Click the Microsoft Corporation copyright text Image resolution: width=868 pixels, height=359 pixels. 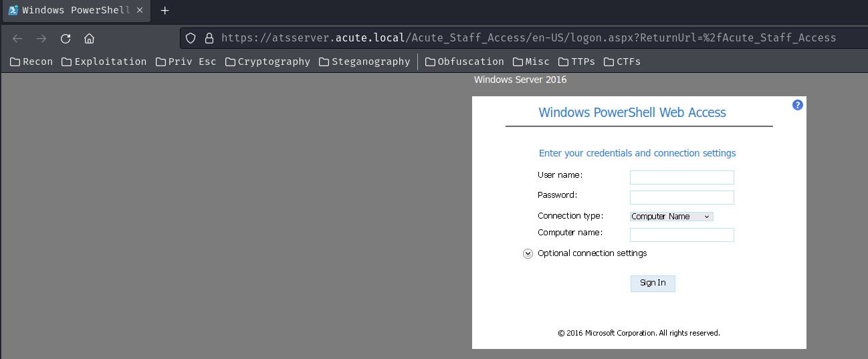click(x=639, y=333)
